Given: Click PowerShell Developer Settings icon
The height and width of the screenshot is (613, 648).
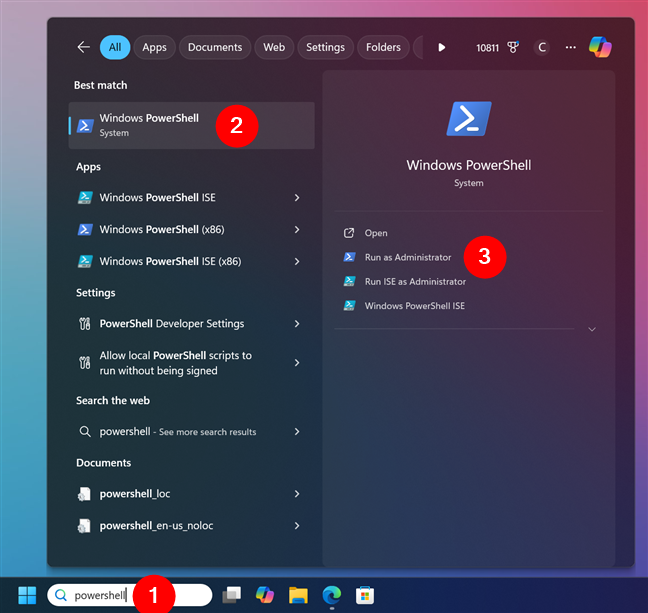Looking at the screenshot, I should 85,324.
